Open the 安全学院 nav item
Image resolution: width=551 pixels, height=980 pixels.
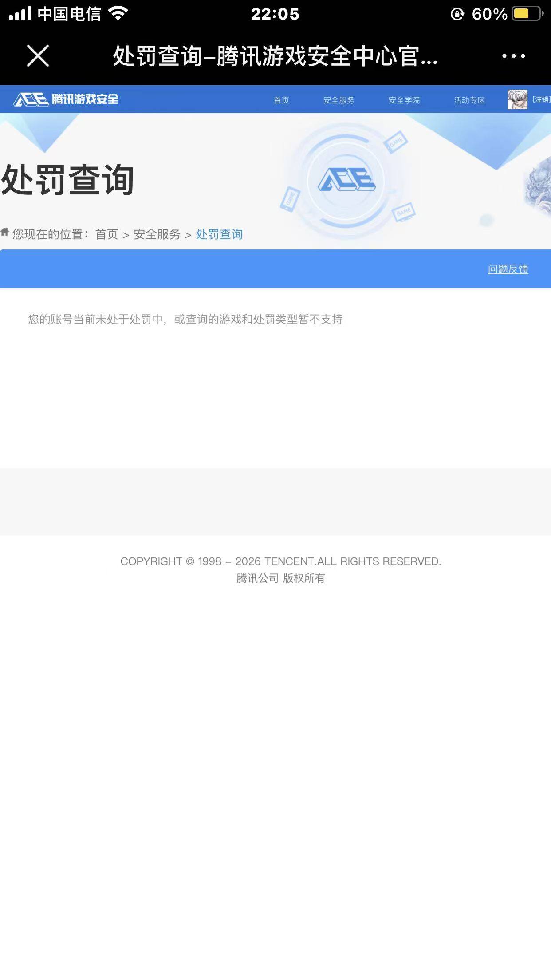click(x=404, y=100)
